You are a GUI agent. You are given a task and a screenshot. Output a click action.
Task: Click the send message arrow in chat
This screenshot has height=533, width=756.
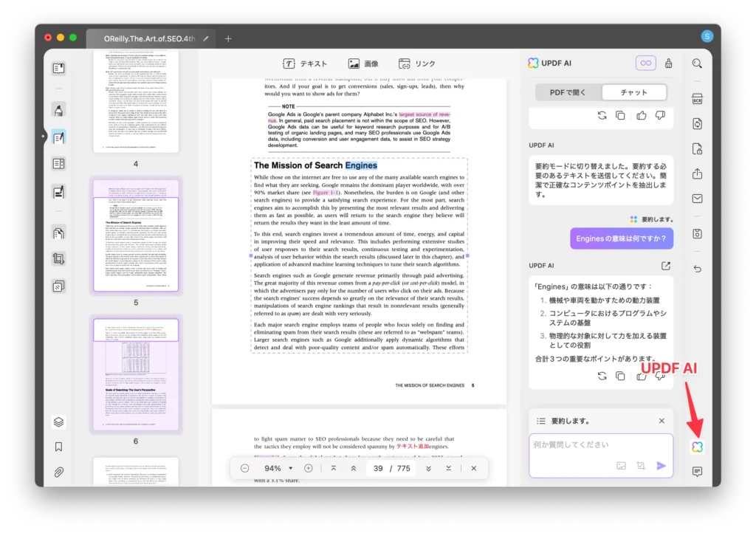[x=661, y=466]
